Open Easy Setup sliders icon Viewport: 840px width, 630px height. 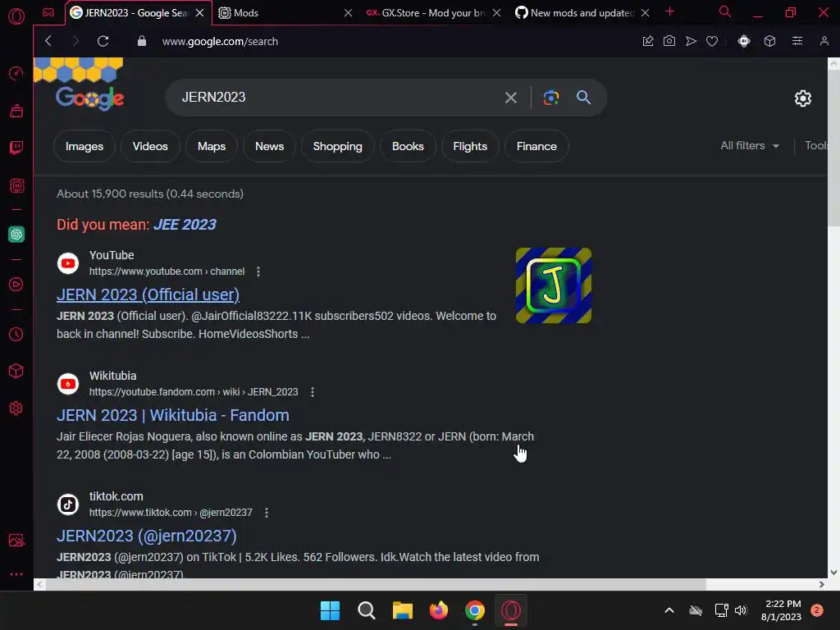tap(797, 41)
